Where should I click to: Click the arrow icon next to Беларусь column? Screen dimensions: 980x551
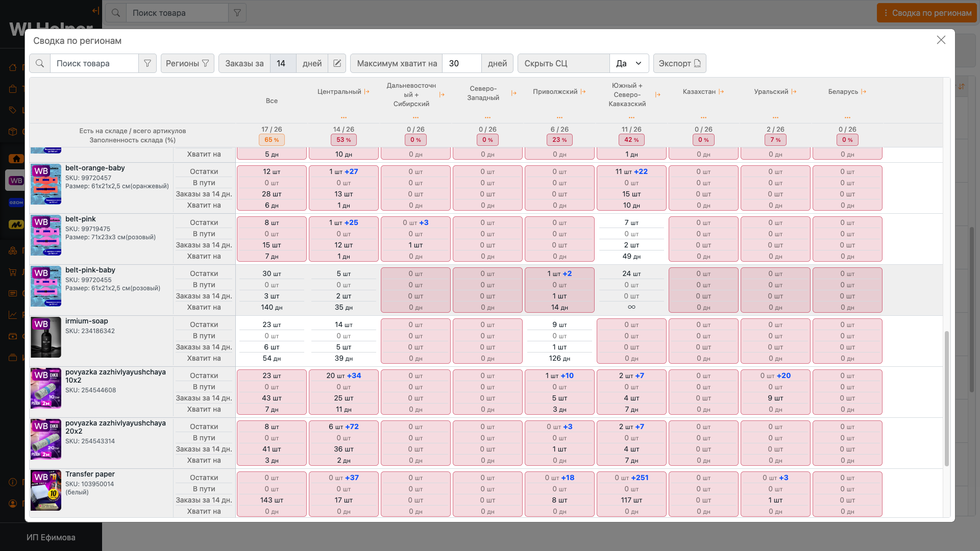coord(864,92)
